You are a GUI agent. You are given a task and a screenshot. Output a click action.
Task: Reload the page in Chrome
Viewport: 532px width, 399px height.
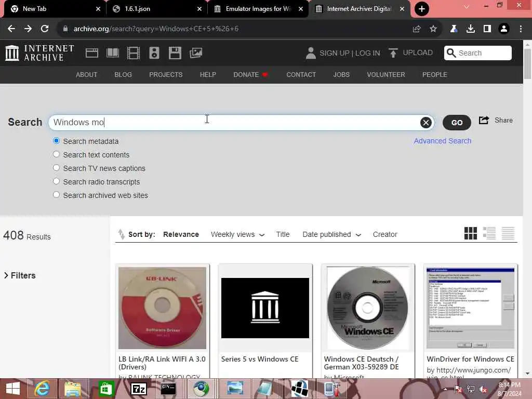[x=45, y=29]
